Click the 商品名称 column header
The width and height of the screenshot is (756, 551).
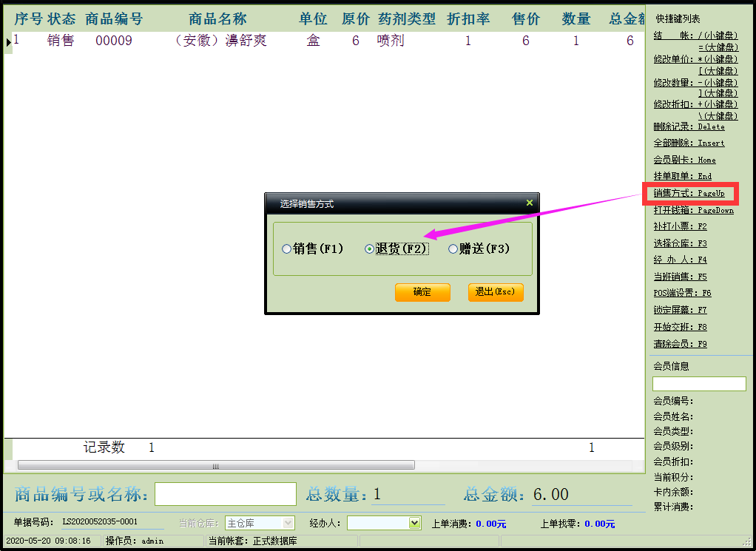217,19
